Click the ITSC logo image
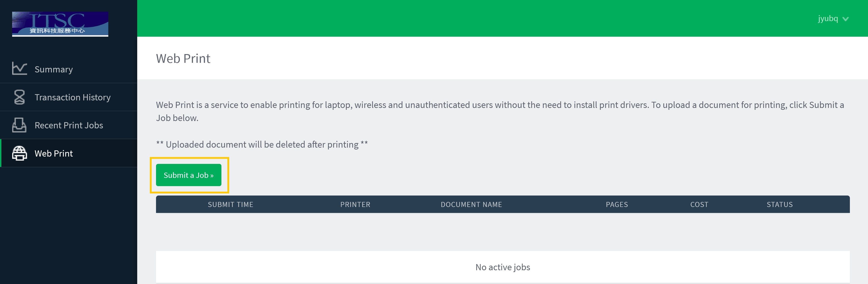This screenshot has height=284, width=868. (60, 24)
